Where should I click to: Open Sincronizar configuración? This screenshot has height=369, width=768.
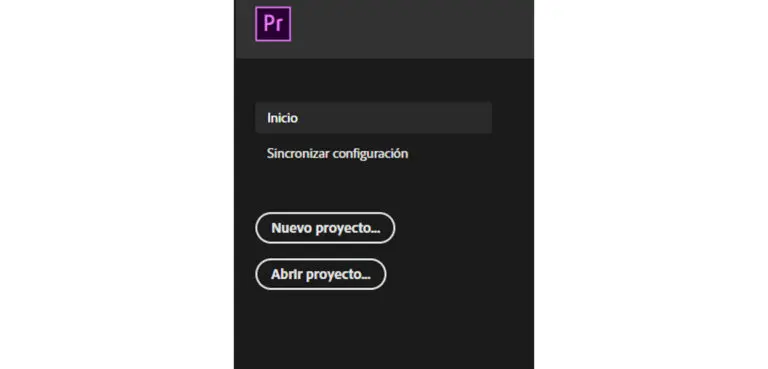click(337, 153)
